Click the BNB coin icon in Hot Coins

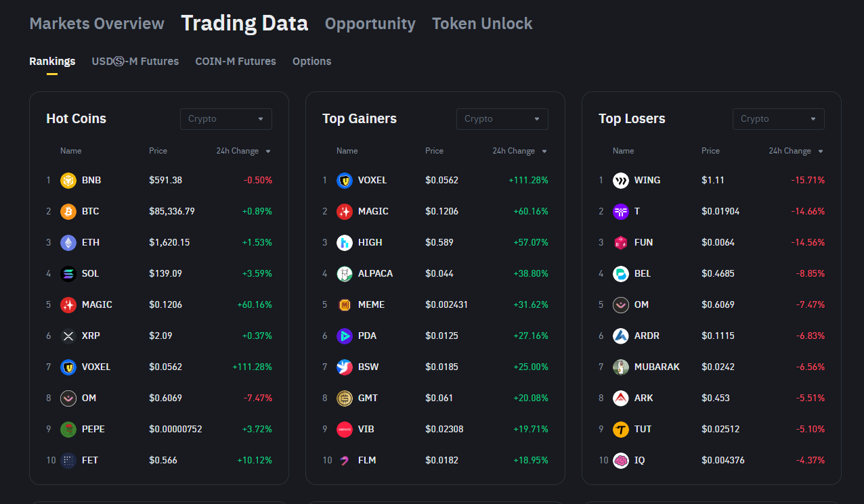point(68,180)
